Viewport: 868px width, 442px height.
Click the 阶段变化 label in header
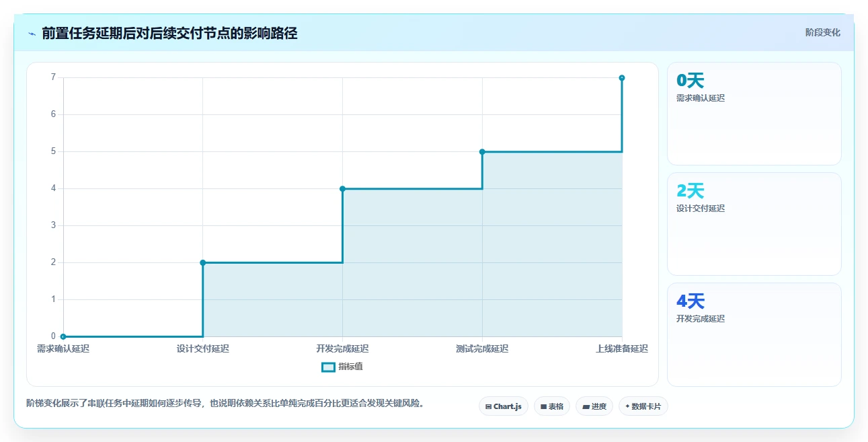[x=823, y=32]
